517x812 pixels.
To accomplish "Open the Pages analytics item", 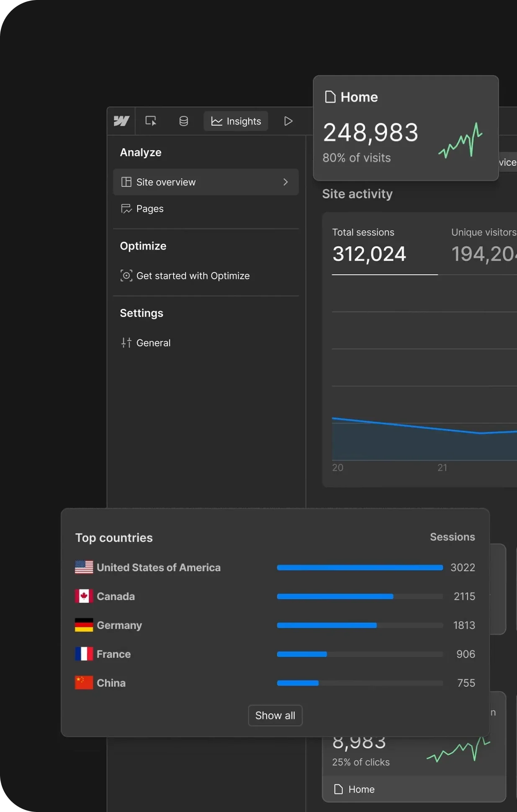I will click(x=149, y=208).
